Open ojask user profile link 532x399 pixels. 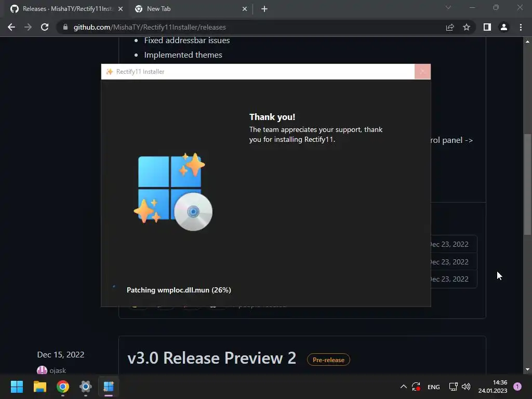click(58, 370)
